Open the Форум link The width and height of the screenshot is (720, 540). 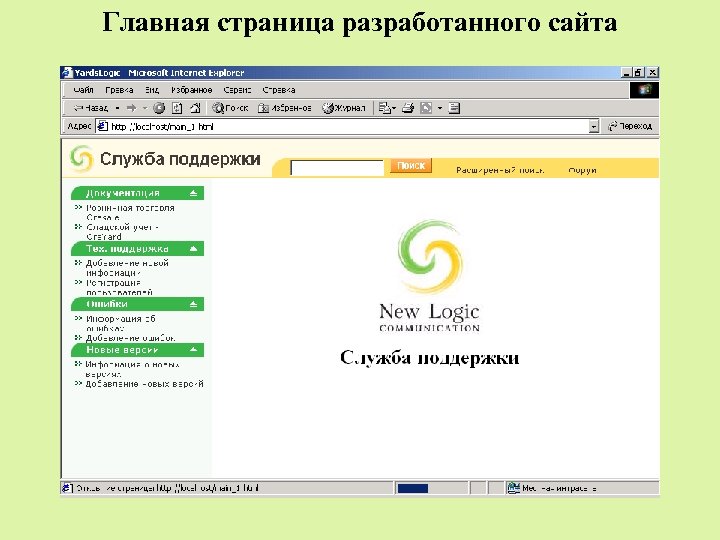[582, 170]
